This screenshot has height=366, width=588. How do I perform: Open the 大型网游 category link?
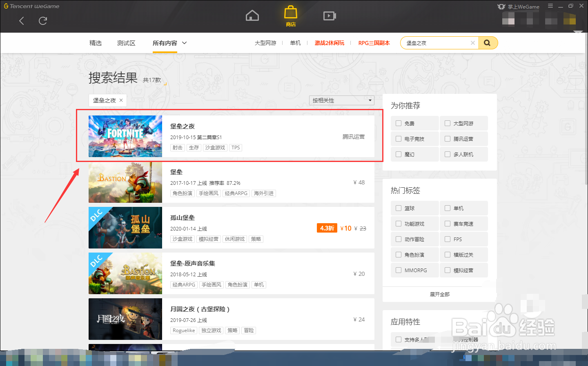(x=265, y=43)
